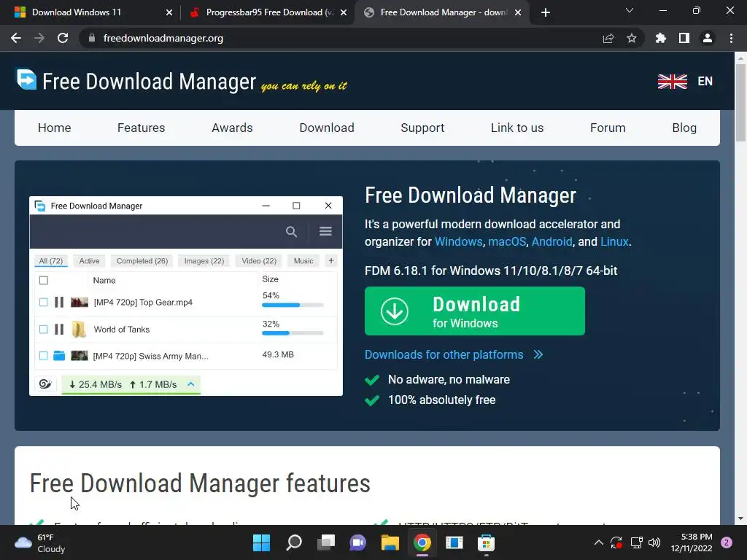Select the Free Download Manager browser tab
The width and height of the screenshot is (747, 560).
pos(443,12)
